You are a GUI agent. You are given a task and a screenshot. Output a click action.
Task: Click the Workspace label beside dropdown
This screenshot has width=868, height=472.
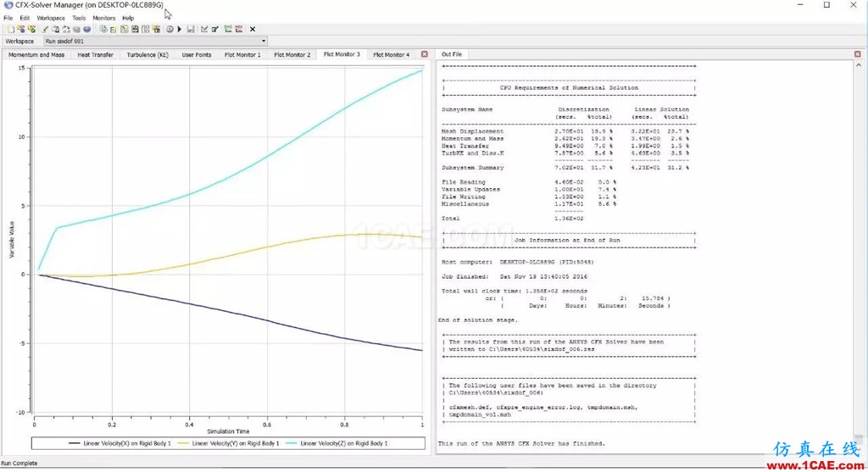click(x=19, y=41)
